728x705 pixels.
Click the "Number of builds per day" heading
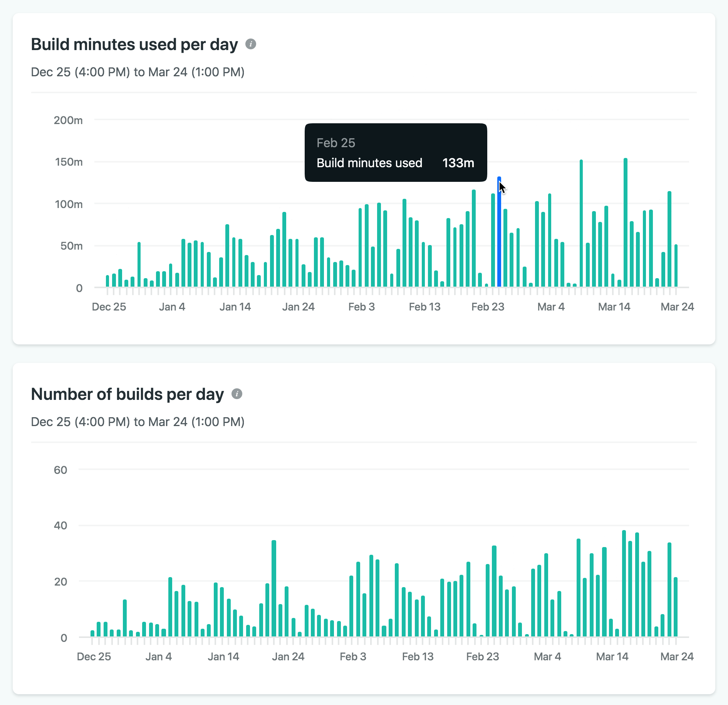[127, 394]
